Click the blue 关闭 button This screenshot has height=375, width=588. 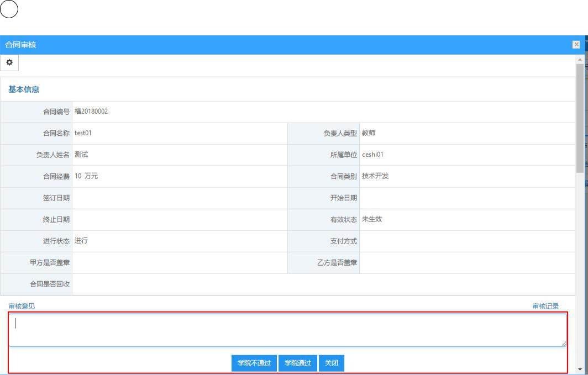click(332, 363)
